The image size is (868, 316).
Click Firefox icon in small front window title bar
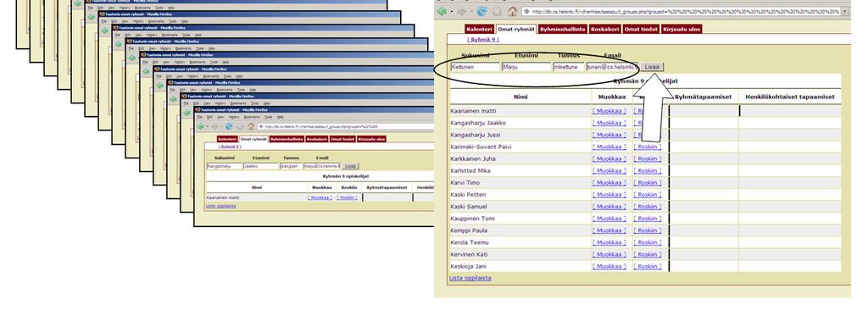(198, 109)
